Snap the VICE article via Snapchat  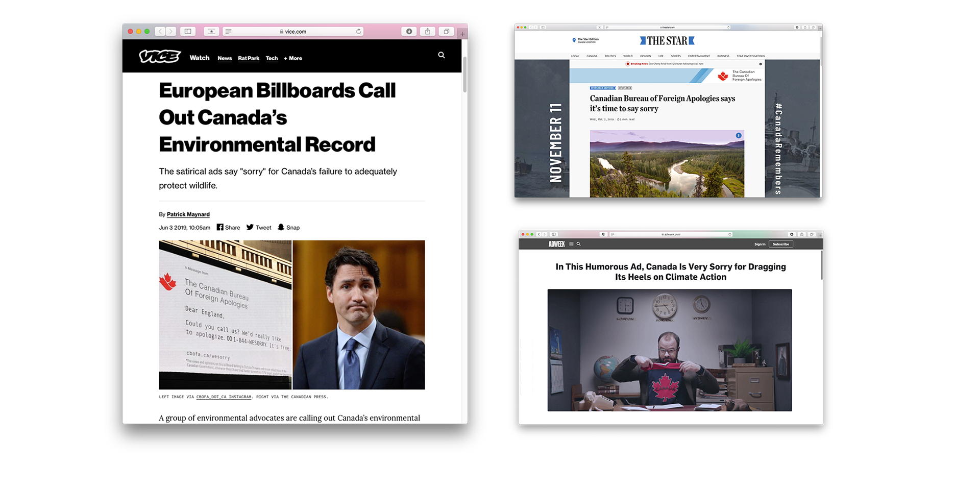tap(288, 227)
